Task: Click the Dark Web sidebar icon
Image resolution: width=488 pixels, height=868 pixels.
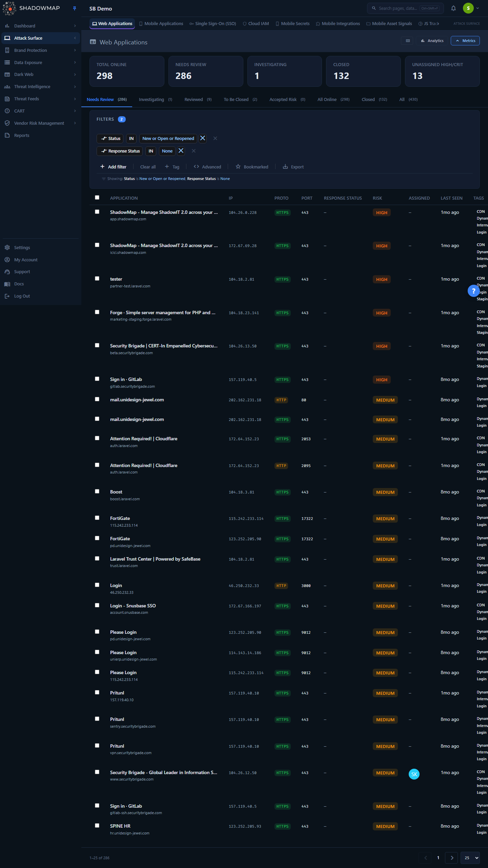Action: click(x=7, y=75)
